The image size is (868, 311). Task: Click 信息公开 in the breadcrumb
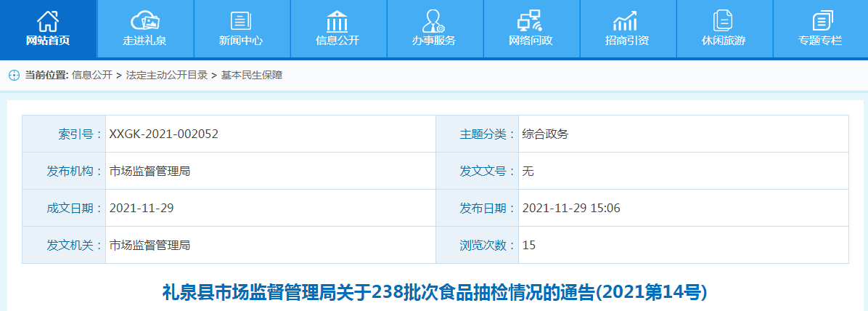[92, 76]
